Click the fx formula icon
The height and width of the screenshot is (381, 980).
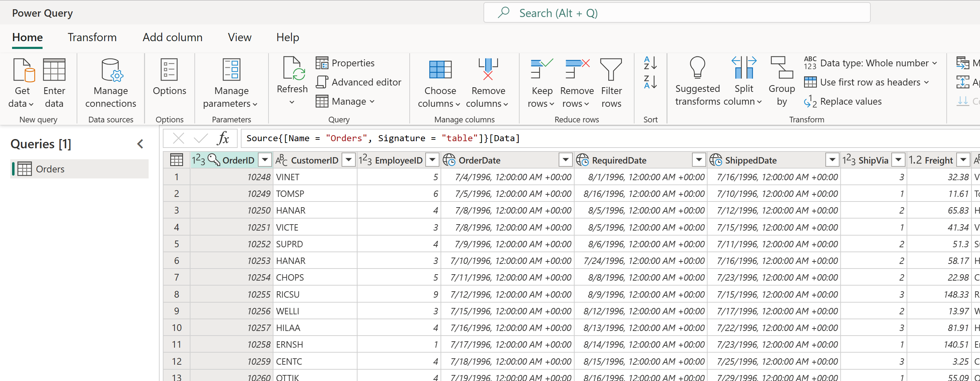pos(223,138)
